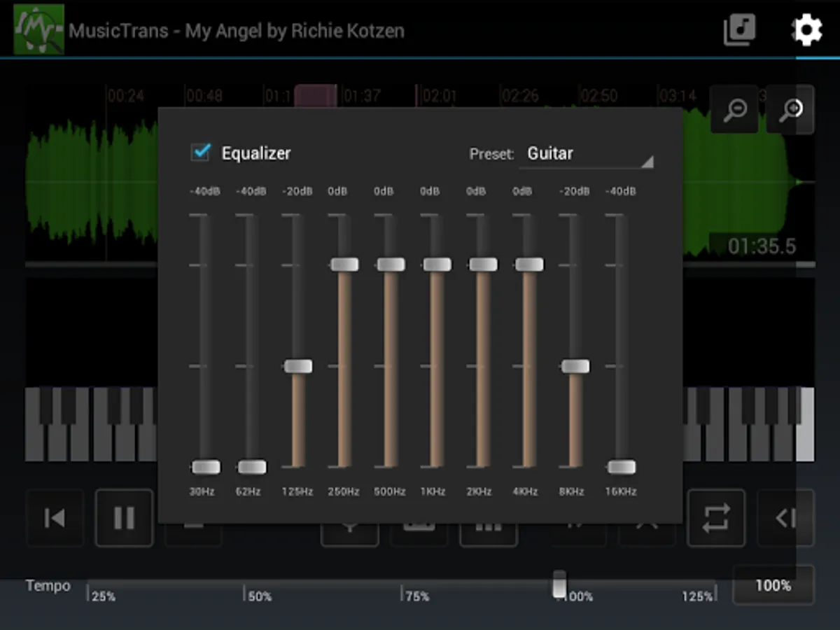
Task: Click the 25% mark on the Tempo scale
Action: [x=103, y=596]
